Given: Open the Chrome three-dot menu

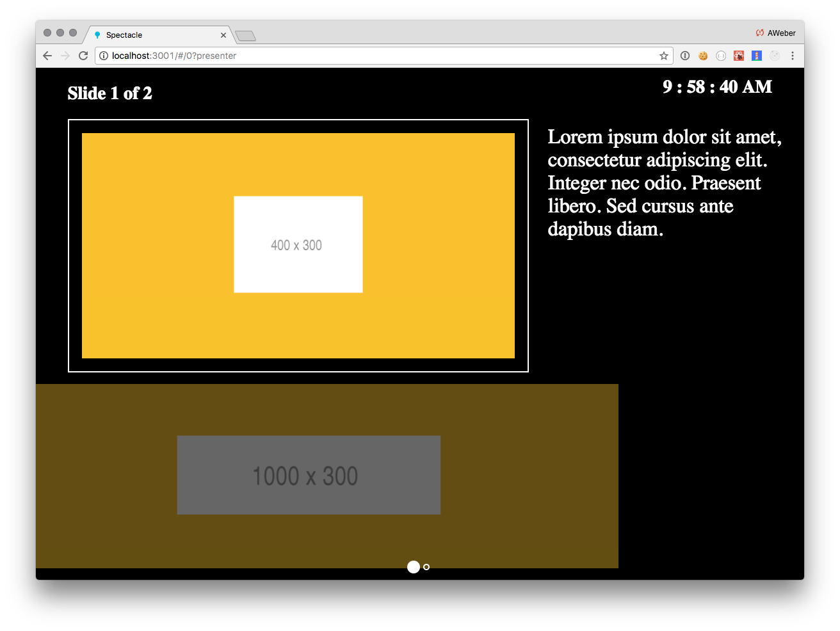Looking at the screenshot, I should (793, 56).
